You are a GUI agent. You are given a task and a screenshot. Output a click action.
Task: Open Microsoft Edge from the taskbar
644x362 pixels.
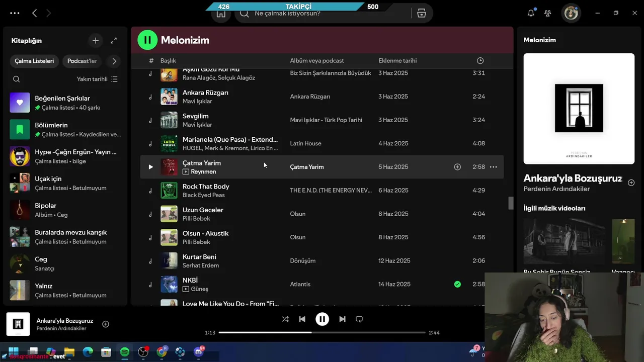pyautogui.click(x=88, y=351)
